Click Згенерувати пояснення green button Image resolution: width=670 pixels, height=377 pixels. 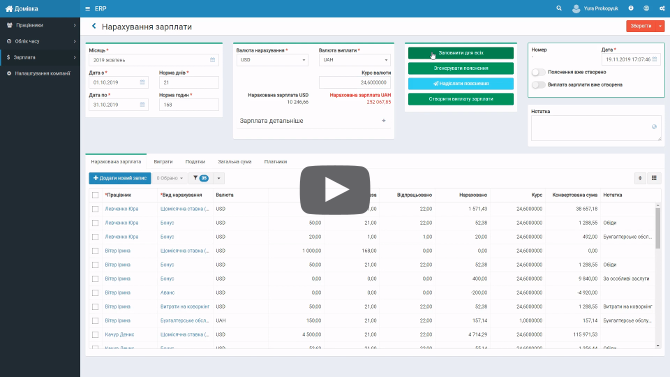(x=461, y=68)
